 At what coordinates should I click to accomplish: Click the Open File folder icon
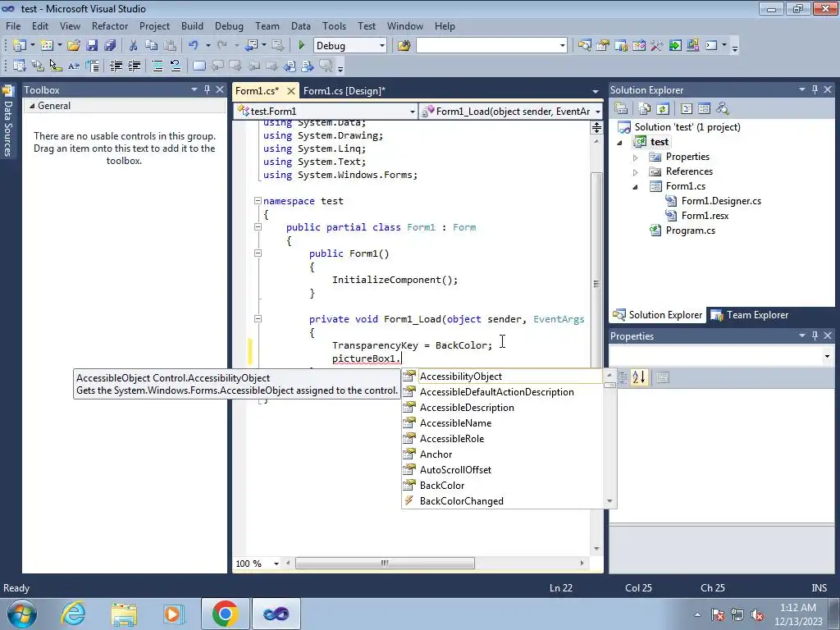[73, 46]
